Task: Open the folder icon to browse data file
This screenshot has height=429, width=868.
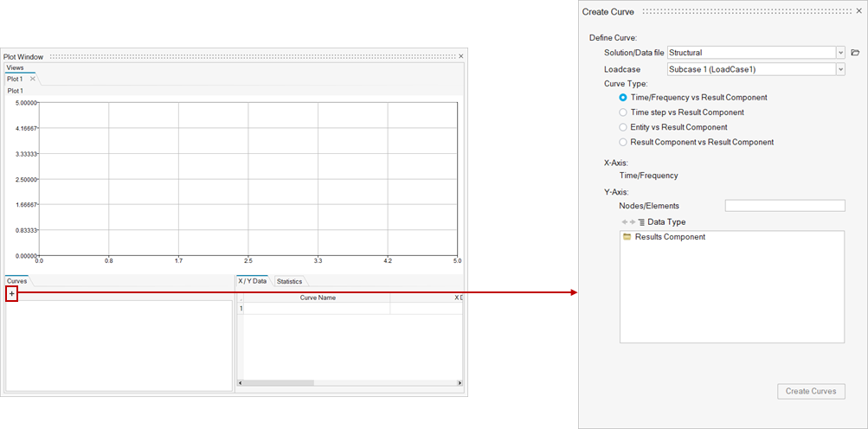Action: [855, 53]
